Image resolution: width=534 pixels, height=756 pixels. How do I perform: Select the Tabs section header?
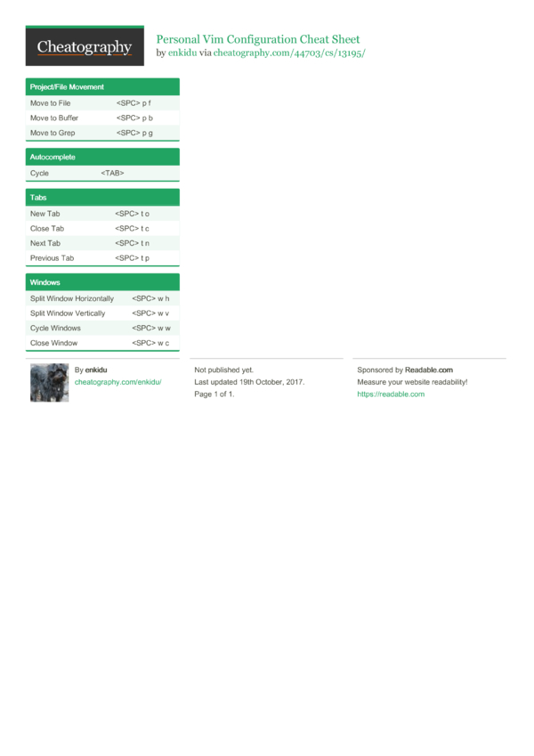click(x=102, y=197)
